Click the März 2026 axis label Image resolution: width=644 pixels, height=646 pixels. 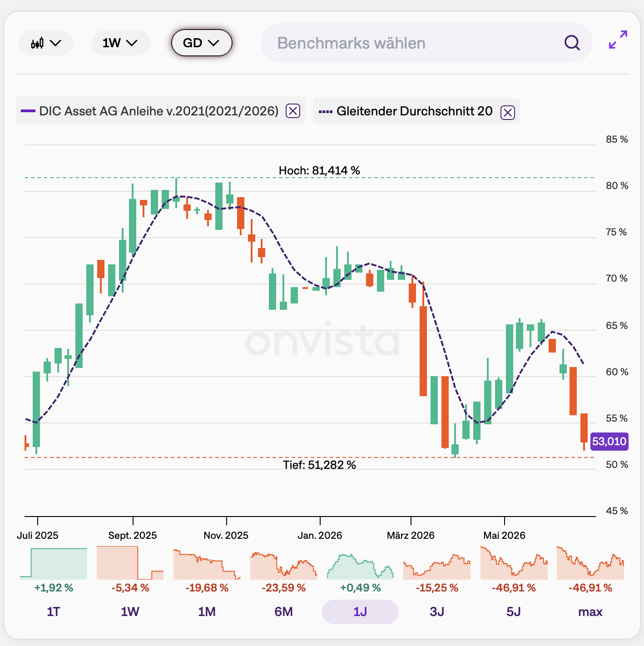(x=411, y=535)
